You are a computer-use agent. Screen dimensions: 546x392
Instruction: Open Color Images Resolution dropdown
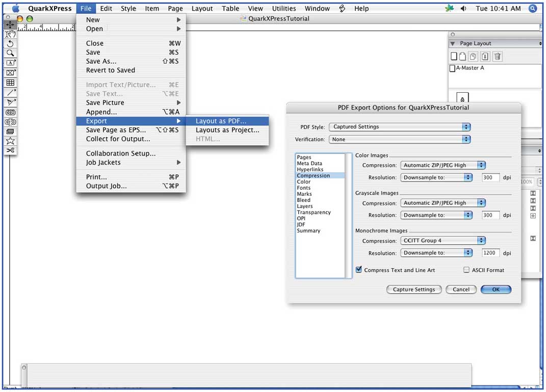pyautogui.click(x=436, y=177)
